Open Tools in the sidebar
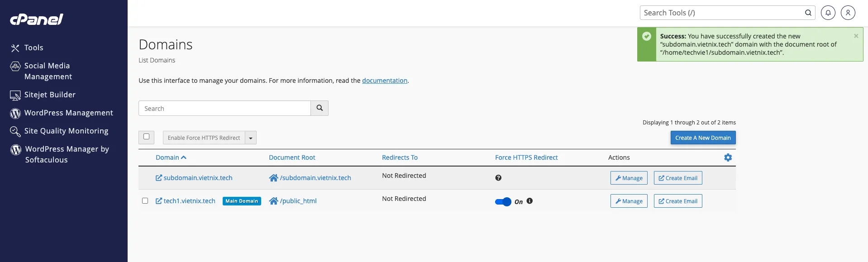The width and height of the screenshot is (868, 262). tap(33, 48)
